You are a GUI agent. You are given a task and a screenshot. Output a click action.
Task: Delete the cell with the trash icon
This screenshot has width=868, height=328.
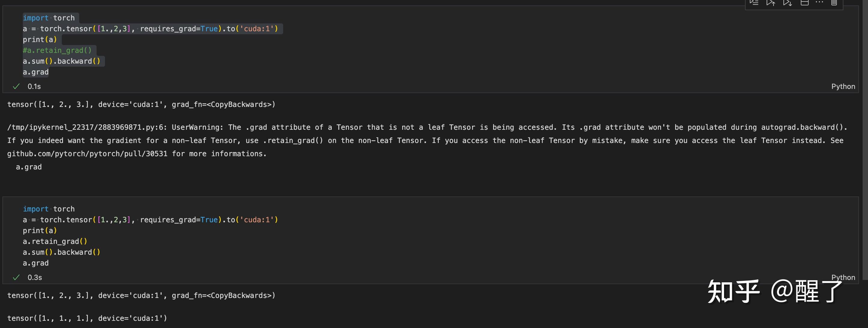(834, 3)
